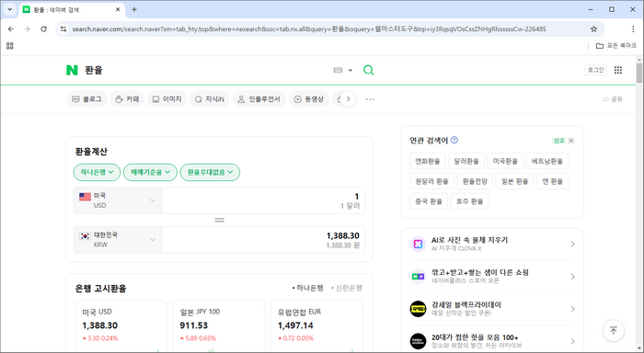Image resolution: width=644 pixels, height=353 pixels.
Task: Open 네이버플러스 스토어 오픈 promotion
Action: click(x=492, y=277)
